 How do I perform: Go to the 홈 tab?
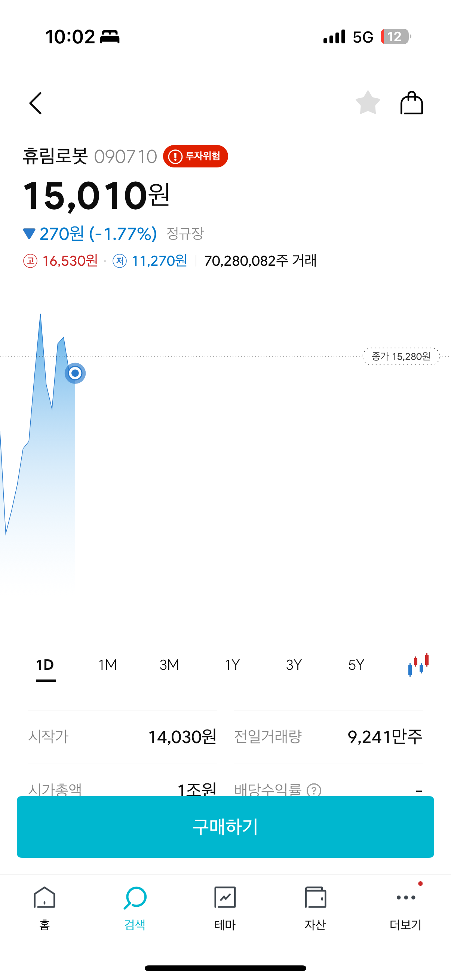click(45, 907)
